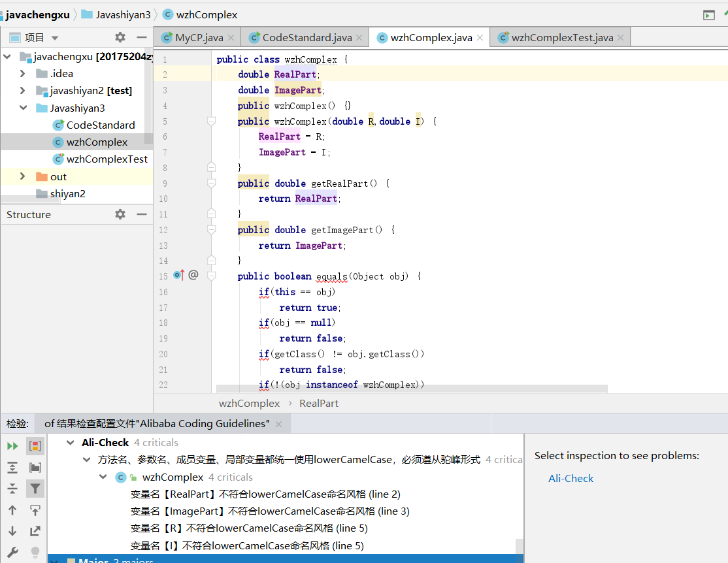This screenshot has height=563, width=728.
Task: Open inspection settings wrench icon
Action: 12,553
